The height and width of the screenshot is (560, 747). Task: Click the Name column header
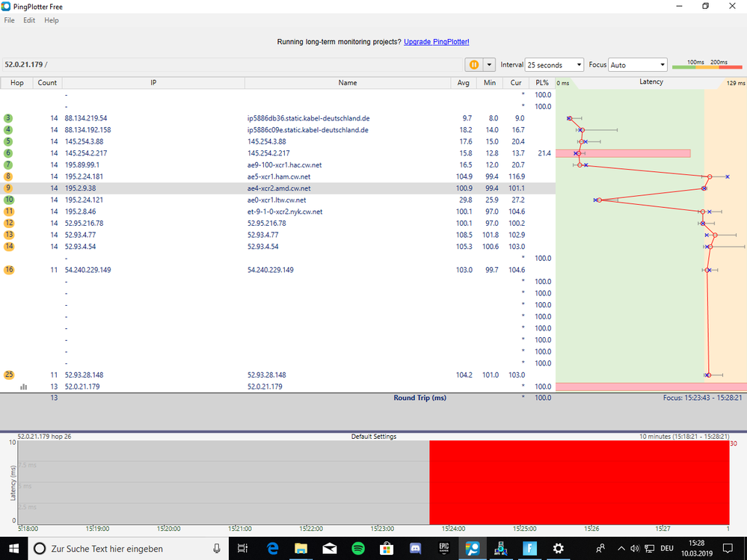348,82
